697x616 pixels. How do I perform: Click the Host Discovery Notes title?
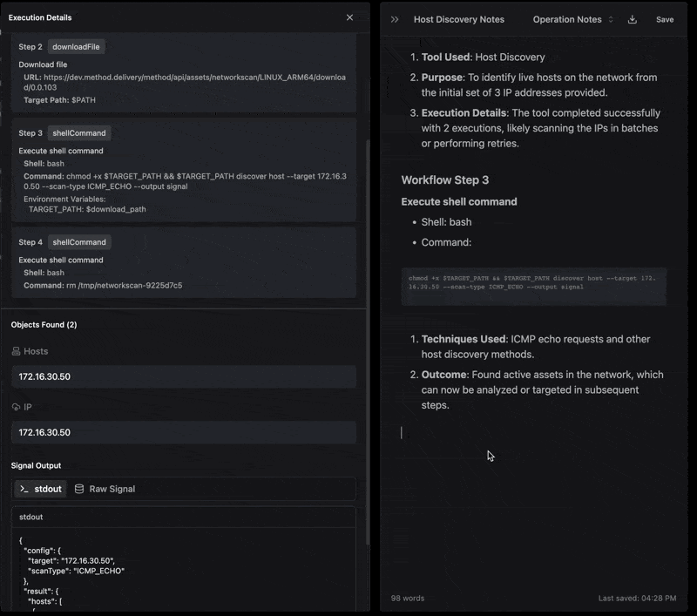tap(458, 19)
